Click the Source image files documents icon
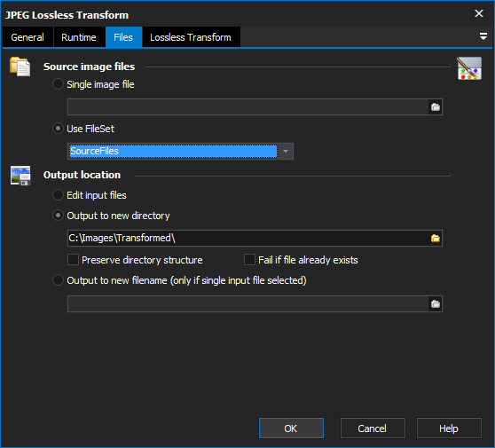 [20, 67]
